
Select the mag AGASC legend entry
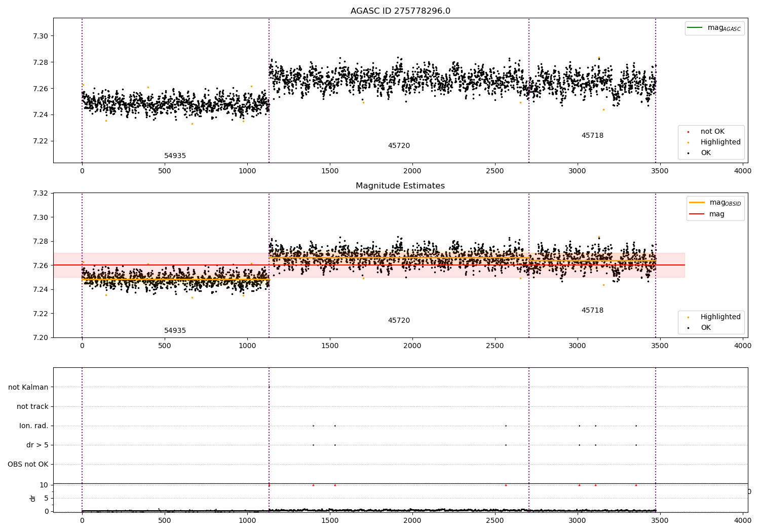(x=714, y=28)
